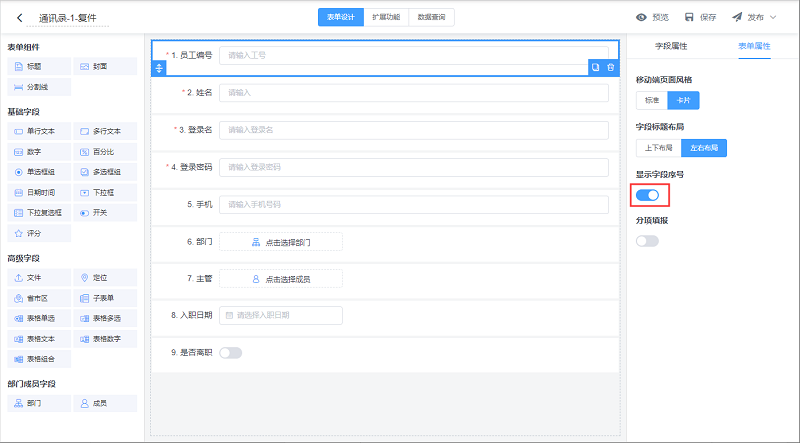Toggle the 显示字段序号 switch
This screenshot has width=800, height=443.
(647, 194)
